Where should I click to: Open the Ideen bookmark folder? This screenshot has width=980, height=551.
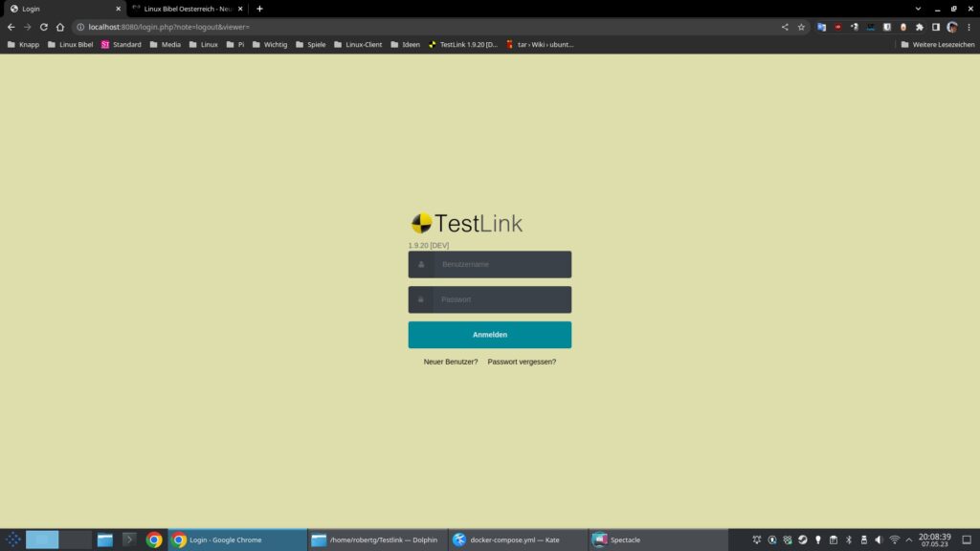[405, 44]
